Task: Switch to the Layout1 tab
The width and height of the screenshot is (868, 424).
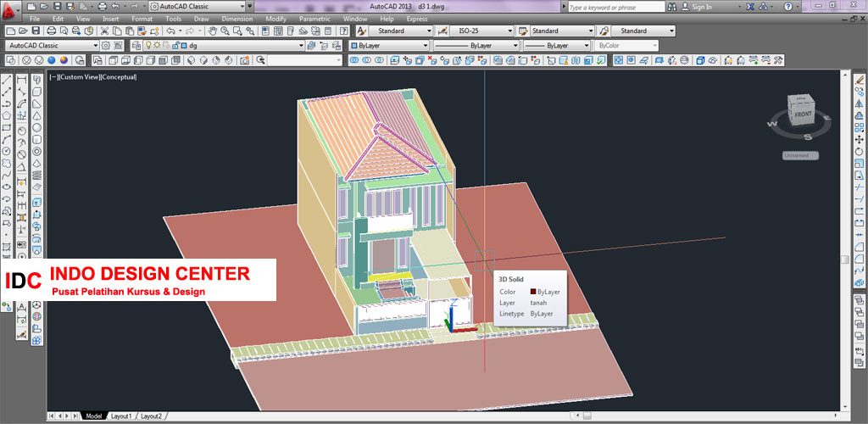Action: [x=121, y=416]
